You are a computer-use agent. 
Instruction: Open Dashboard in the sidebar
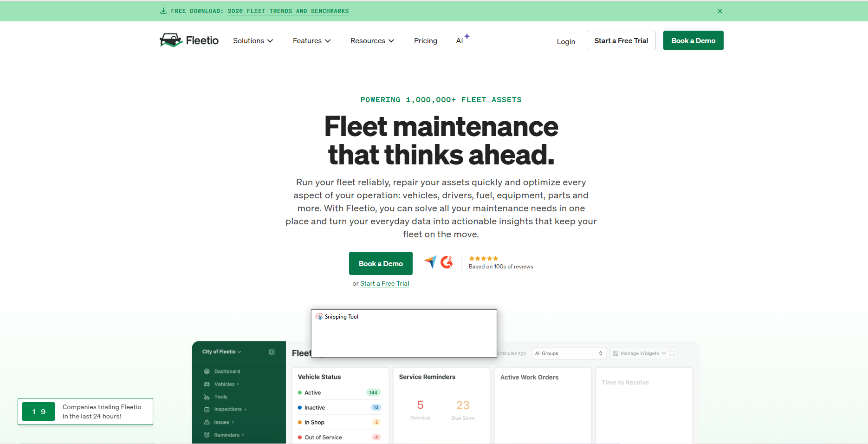(x=227, y=372)
